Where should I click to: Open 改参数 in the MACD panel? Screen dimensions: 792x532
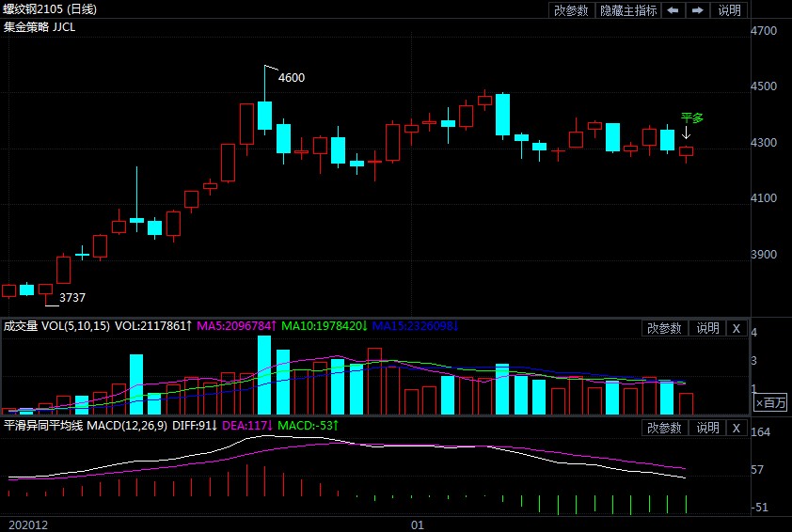[665, 428]
